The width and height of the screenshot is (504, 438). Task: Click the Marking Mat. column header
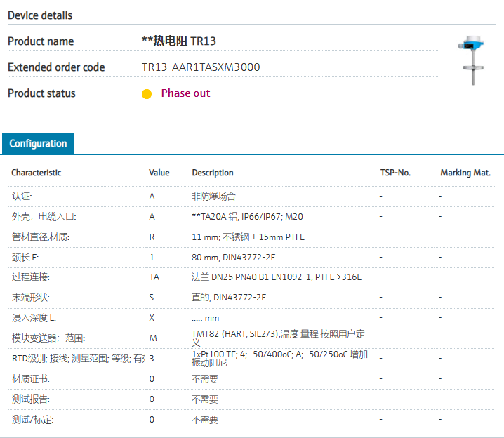465,173
